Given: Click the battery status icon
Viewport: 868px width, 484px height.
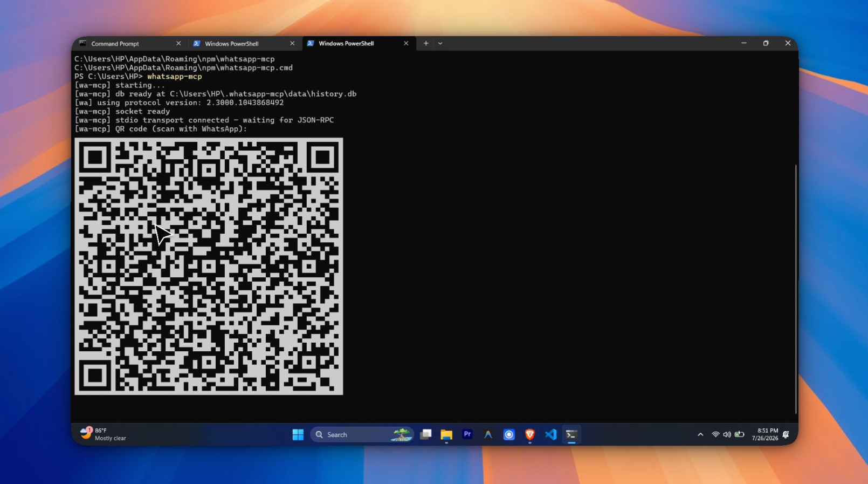Looking at the screenshot, I should (739, 434).
